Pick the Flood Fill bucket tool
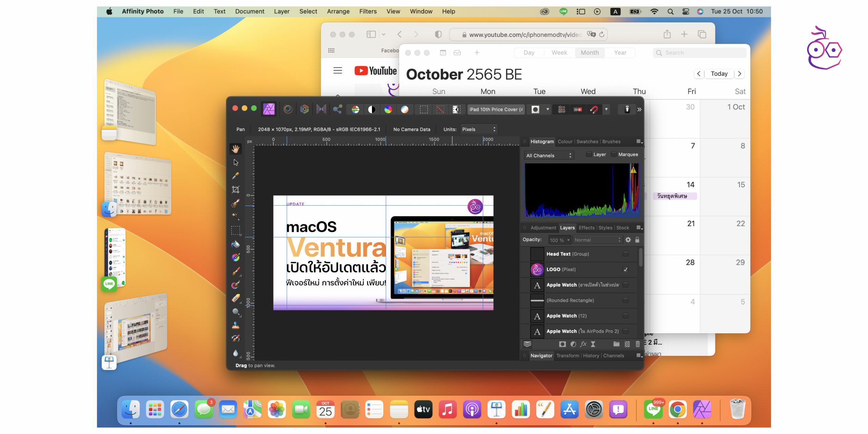 (235, 244)
